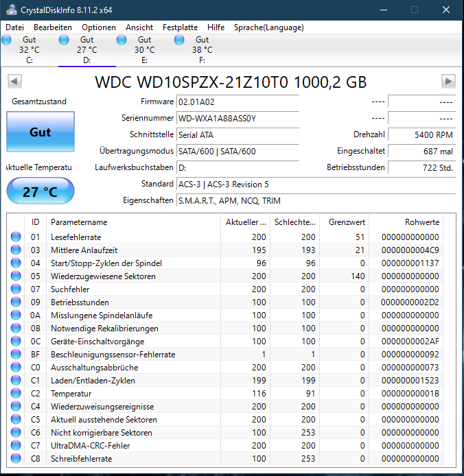Click the Grenzwert column header
464x476 pixels.
click(345, 222)
